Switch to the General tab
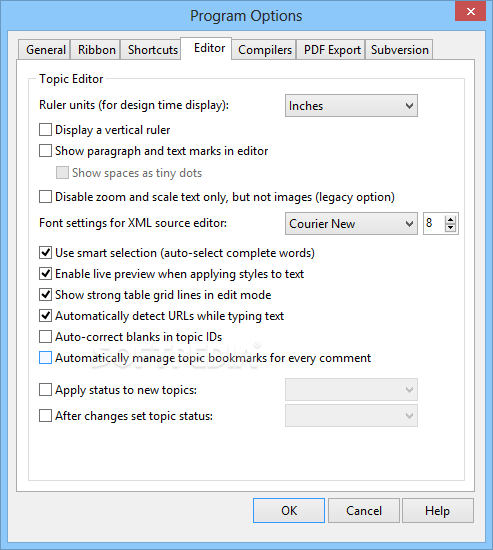493x550 pixels. [44, 49]
